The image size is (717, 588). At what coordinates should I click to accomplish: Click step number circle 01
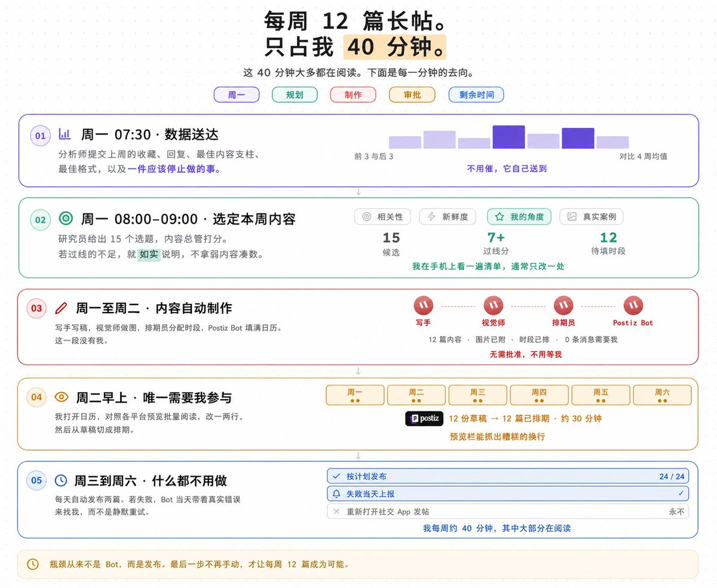click(40, 136)
